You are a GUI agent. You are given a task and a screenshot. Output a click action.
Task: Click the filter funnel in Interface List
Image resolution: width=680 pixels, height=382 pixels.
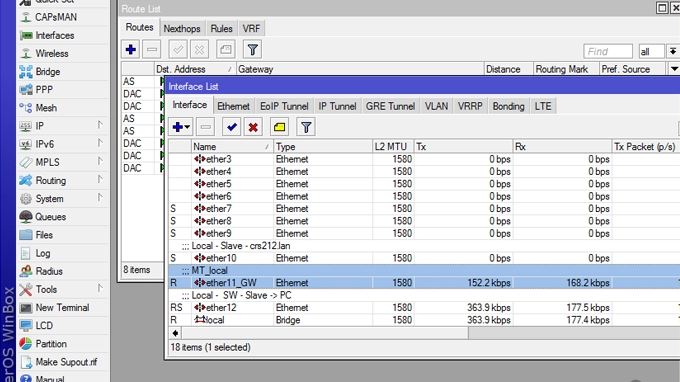(x=306, y=127)
